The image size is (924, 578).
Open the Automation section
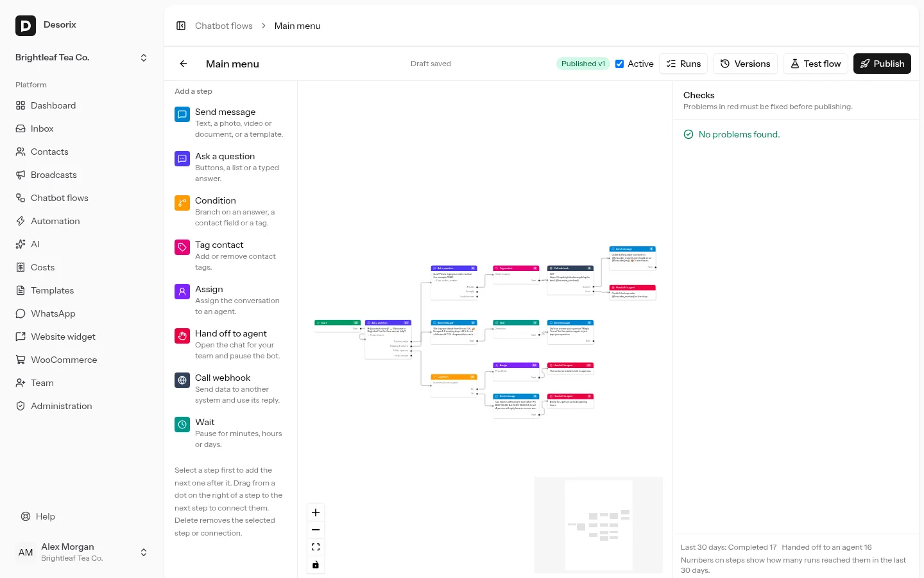(81, 221)
